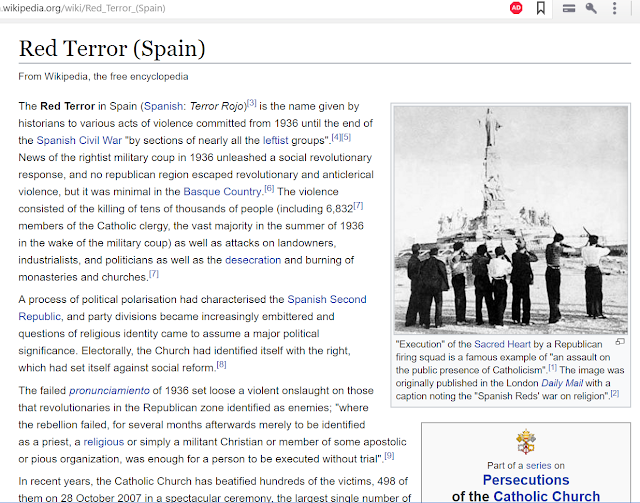Open the Catholic Church sidebar link
The image size is (640, 503).
pyautogui.click(x=547, y=496)
